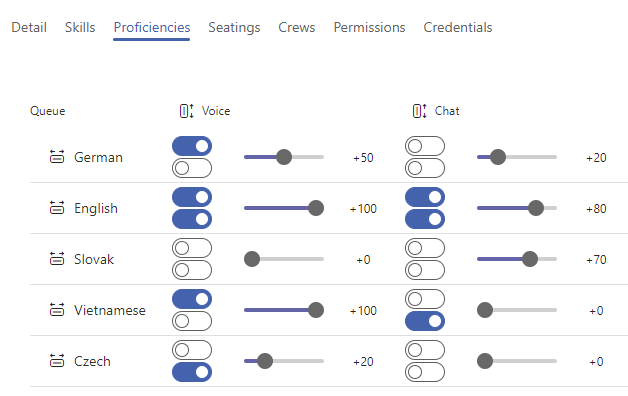The width and height of the screenshot is (628, 396).
Task: Click the Slovak Chat slider handle
Action: tap(530, 259)
